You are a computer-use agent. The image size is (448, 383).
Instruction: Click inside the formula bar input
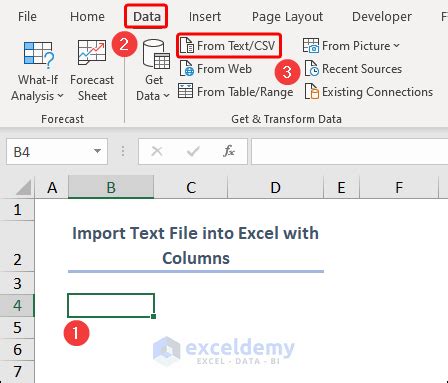[x=349, y=152]
